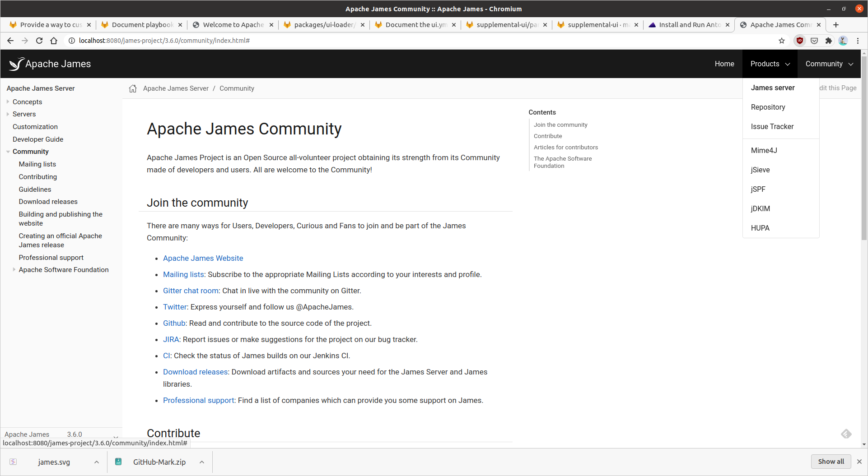
Task: Switch to 'packages/ui-loader/' tab
Action: (324, 25)
